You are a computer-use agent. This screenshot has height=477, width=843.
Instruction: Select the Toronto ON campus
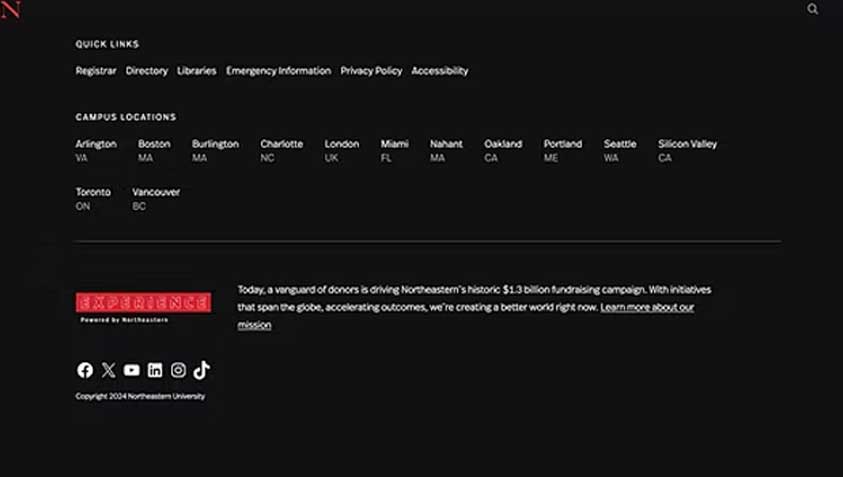[93, 198]
